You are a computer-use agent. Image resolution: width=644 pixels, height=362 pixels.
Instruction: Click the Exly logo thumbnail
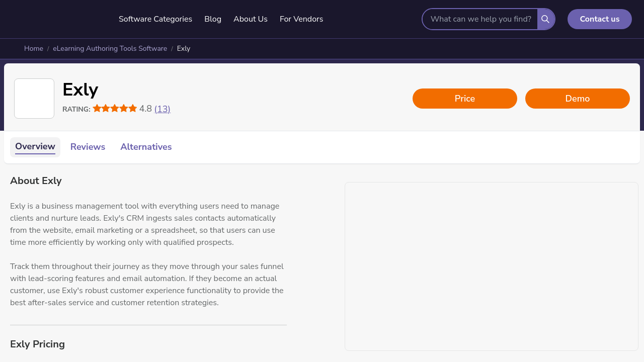(x=34, y=99)
